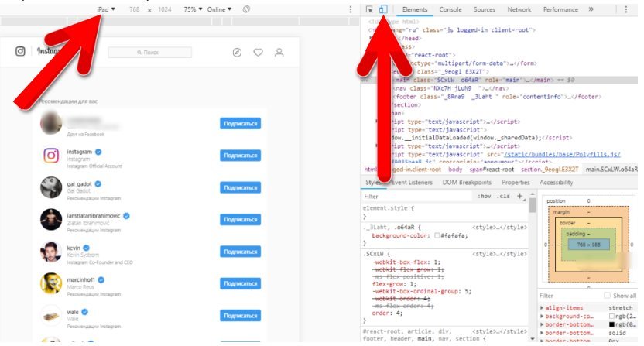This screenshot has height=346, width=644.
Task: Select the body breadcrumb item
Action: (455, 169)
